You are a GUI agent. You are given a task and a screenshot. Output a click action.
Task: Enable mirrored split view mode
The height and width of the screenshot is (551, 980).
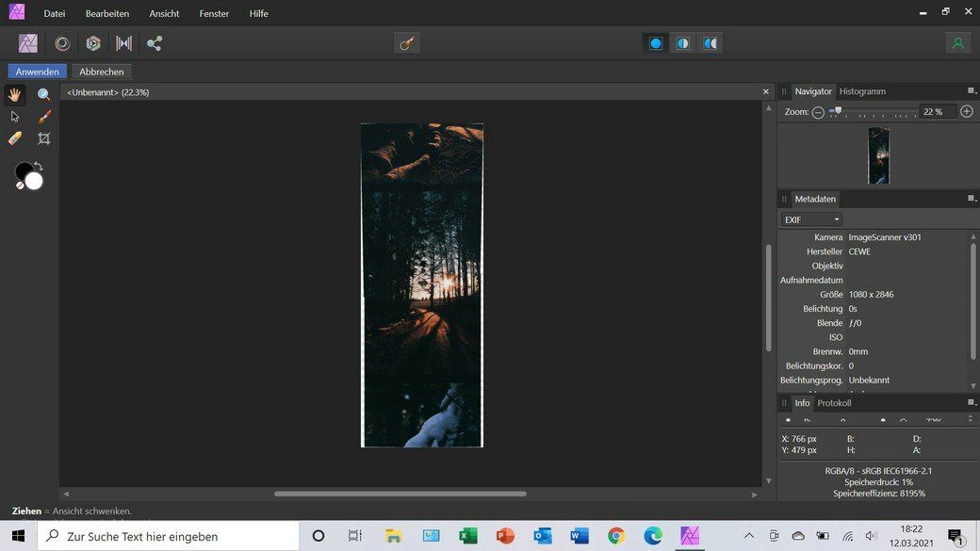click(710, 43)
